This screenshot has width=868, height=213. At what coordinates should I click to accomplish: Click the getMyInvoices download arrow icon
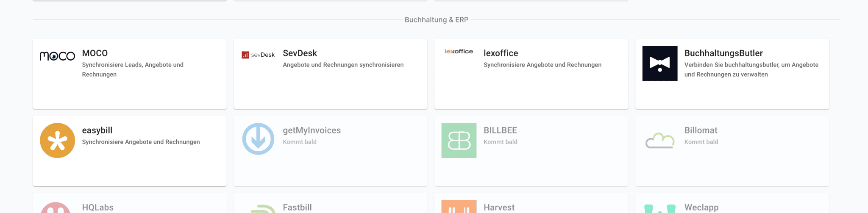coord(258,139)
